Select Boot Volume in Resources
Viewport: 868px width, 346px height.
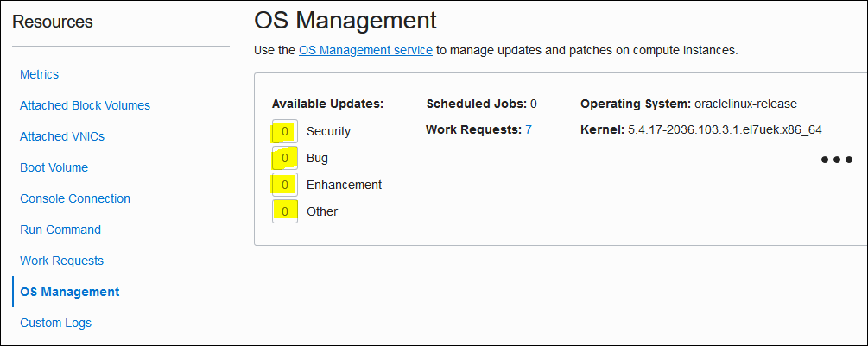pos(54,167)
